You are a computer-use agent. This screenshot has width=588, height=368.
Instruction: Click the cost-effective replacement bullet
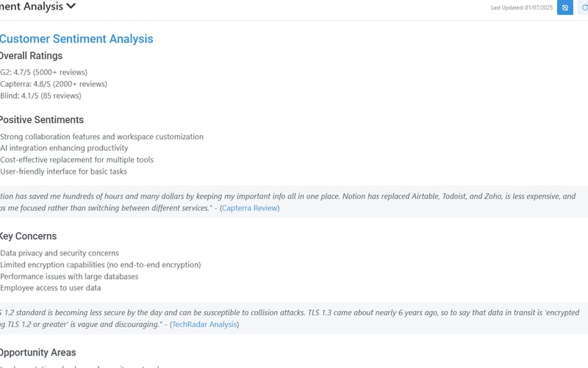click(x=76, y=160)
